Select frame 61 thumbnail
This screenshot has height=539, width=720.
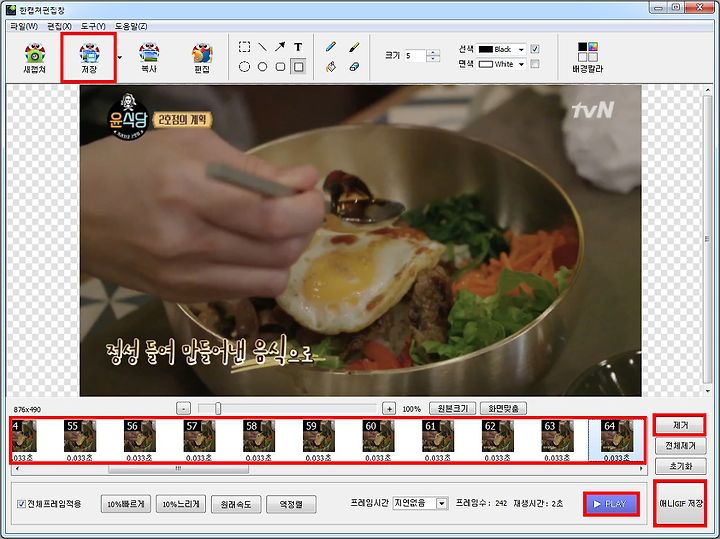438,436
